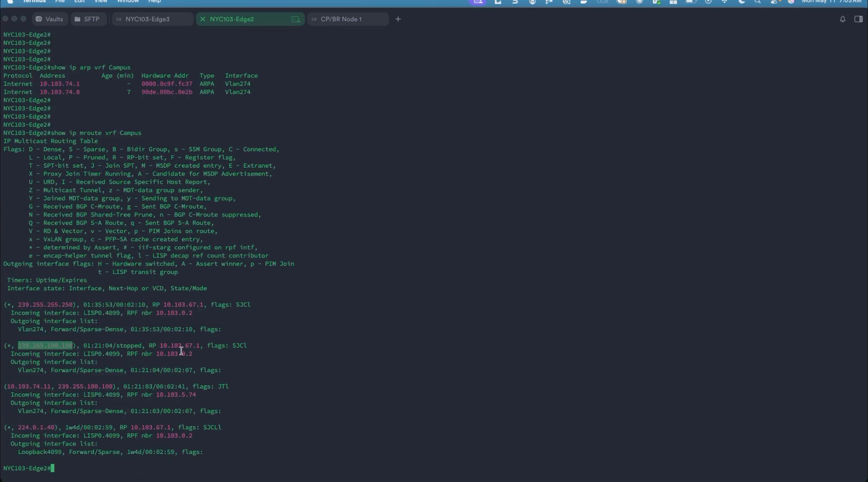Click the final NYC103-Edge2# prompt cursor
The height and width of the screenshot is (482, 868).
click(x=52, y=468)
